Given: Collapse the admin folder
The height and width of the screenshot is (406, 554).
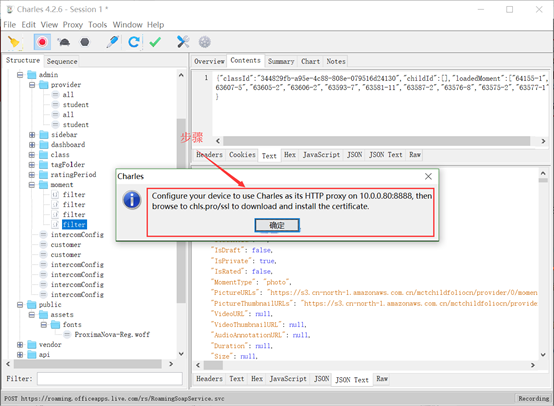Looking at the screenshot, I should click(x=20, y=75).
